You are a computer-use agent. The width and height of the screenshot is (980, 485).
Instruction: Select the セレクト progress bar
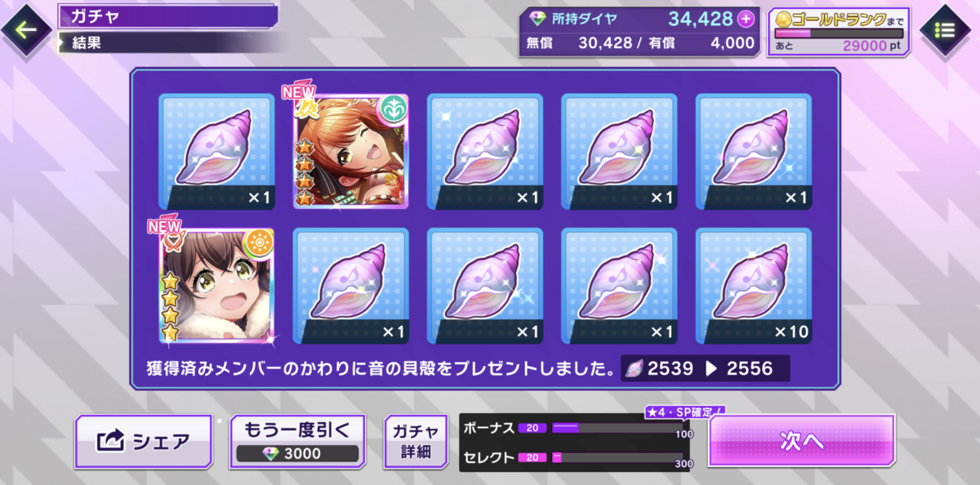point(617,457)
